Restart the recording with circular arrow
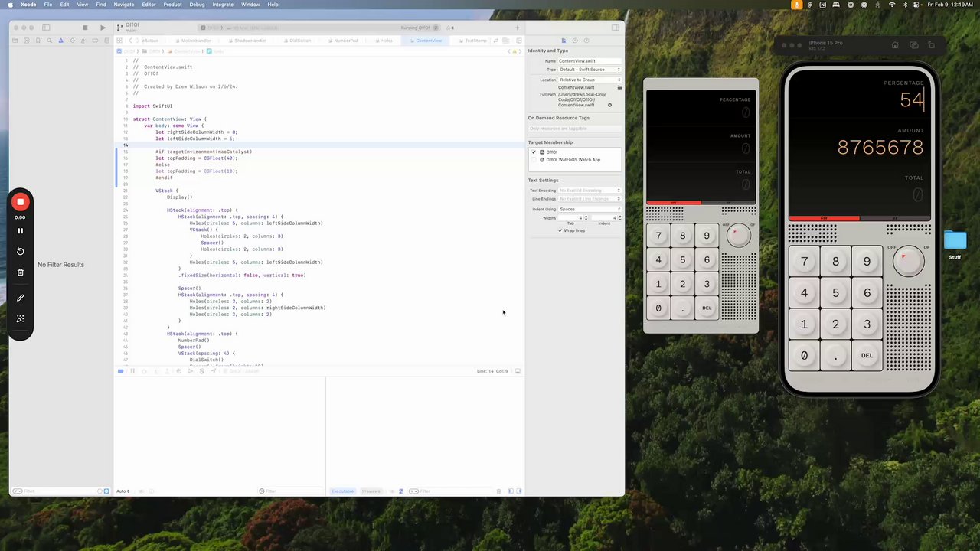 tap(21, 251)
